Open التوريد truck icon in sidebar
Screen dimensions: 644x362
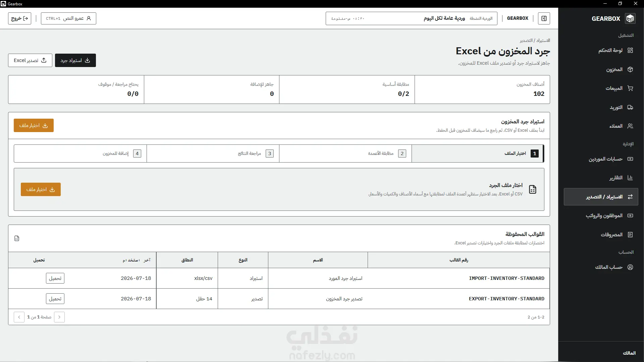[630, 107]
